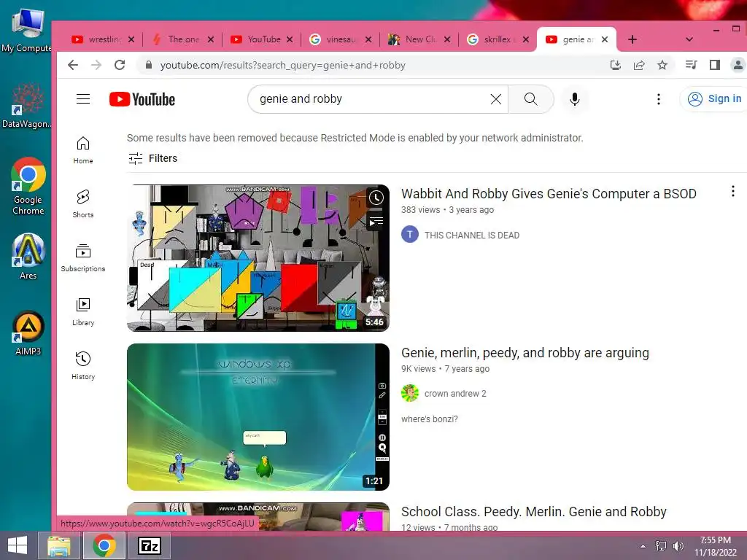Go forward in Chrome
The height and width of the screenshot is (560, 747).
(x=96, y=65)
